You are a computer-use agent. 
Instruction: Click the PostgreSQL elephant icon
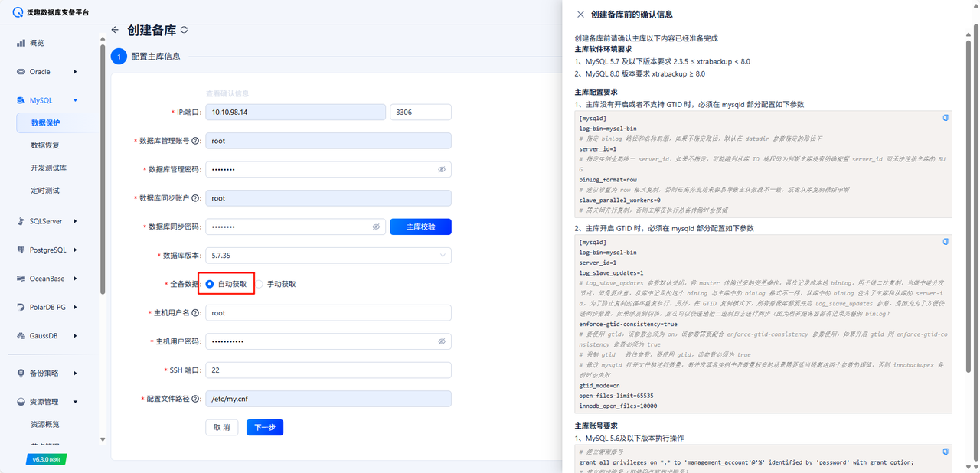coord(21,250)
